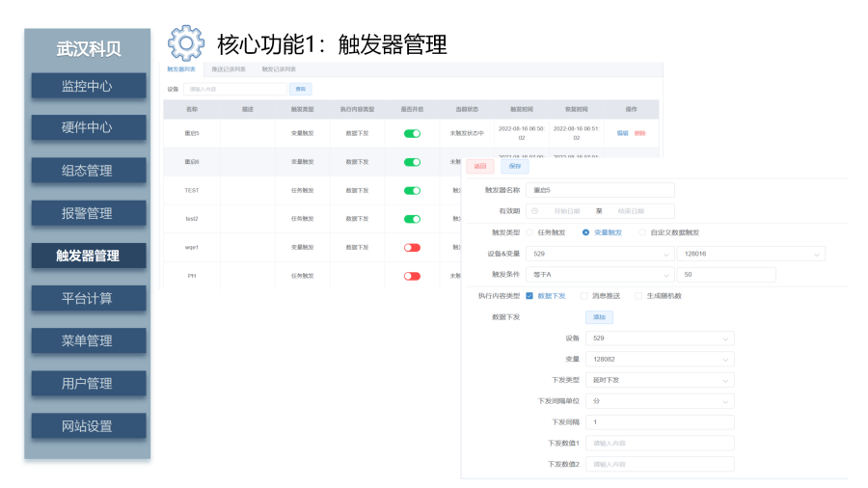The height and width of the screenshot is (488, 868).
Task: Click the 开始日期 start date field
Action: (567, 211)
